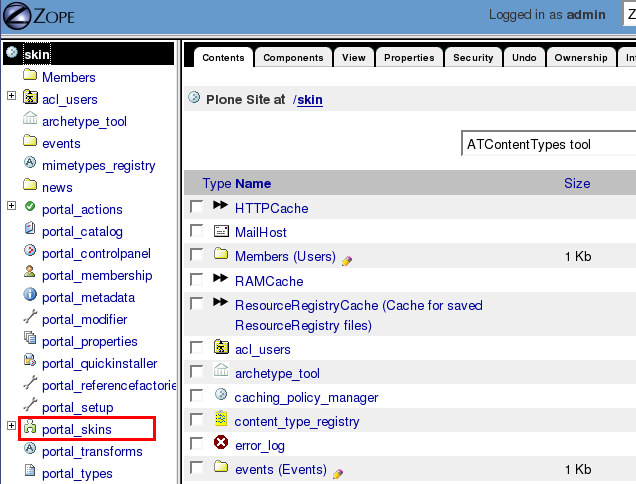
Task: Click the portal_metadata info icon
Action: [30, 295]
